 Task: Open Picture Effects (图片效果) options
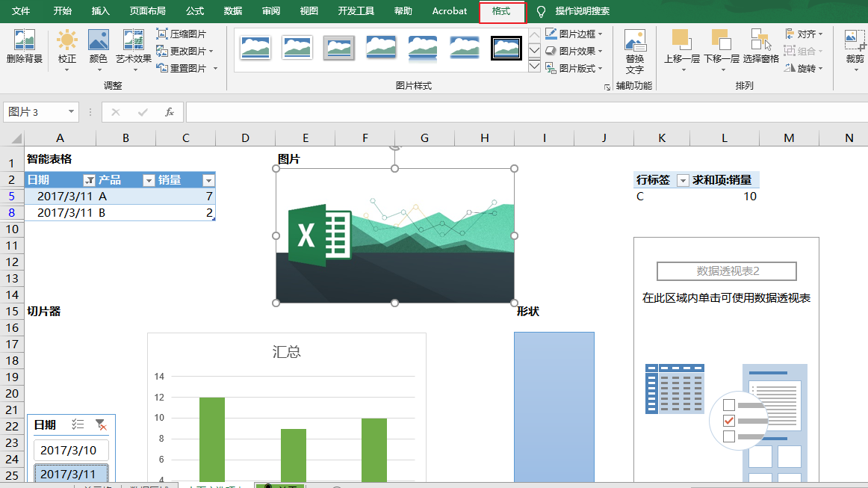574,51
